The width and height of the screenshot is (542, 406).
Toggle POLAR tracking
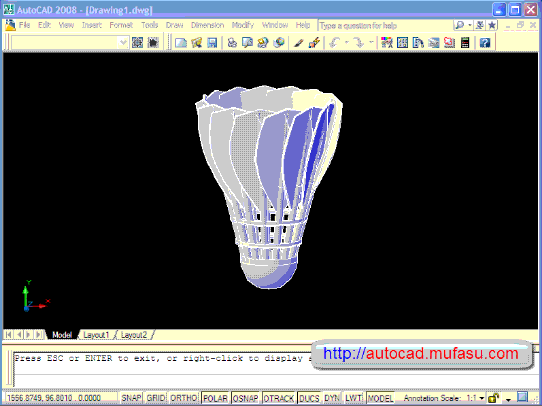215,398
